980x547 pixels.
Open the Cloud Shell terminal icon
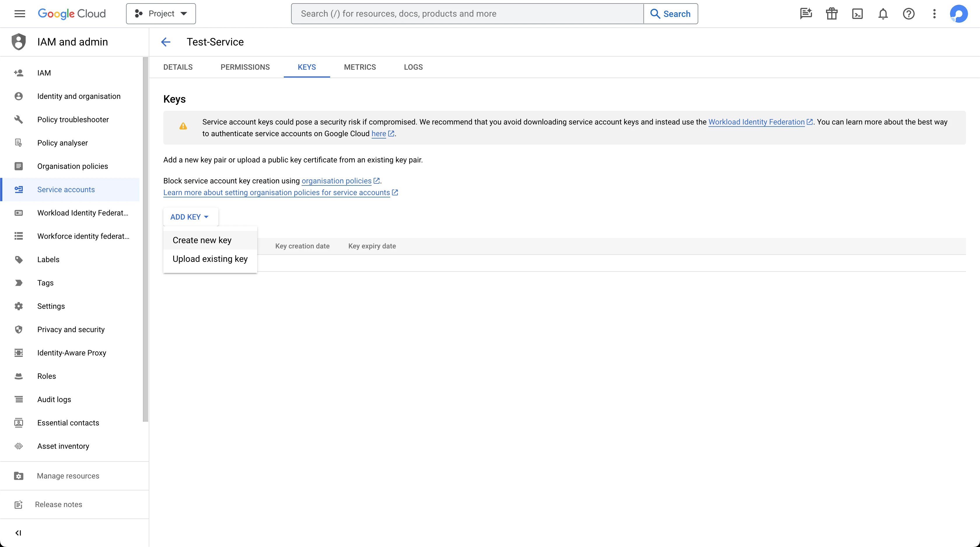coord(857,14)
